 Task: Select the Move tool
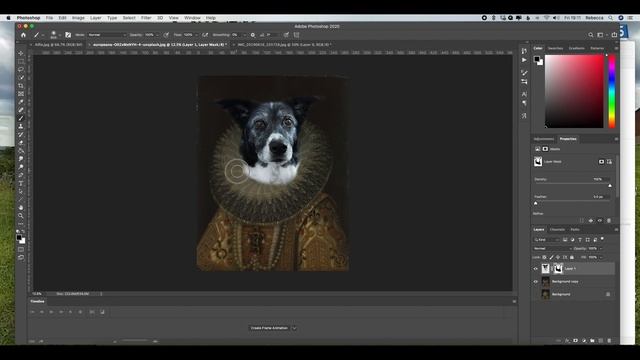(21, 53)
